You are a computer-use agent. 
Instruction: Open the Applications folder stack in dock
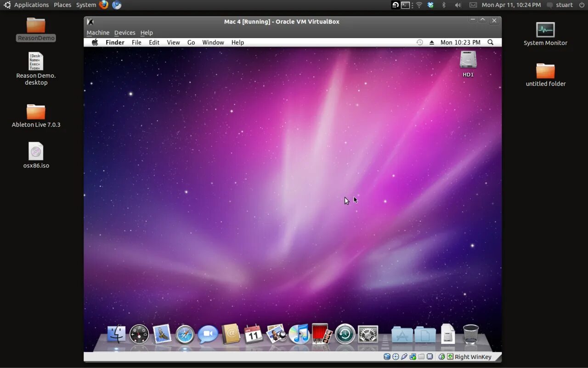[x=402, y=335]
